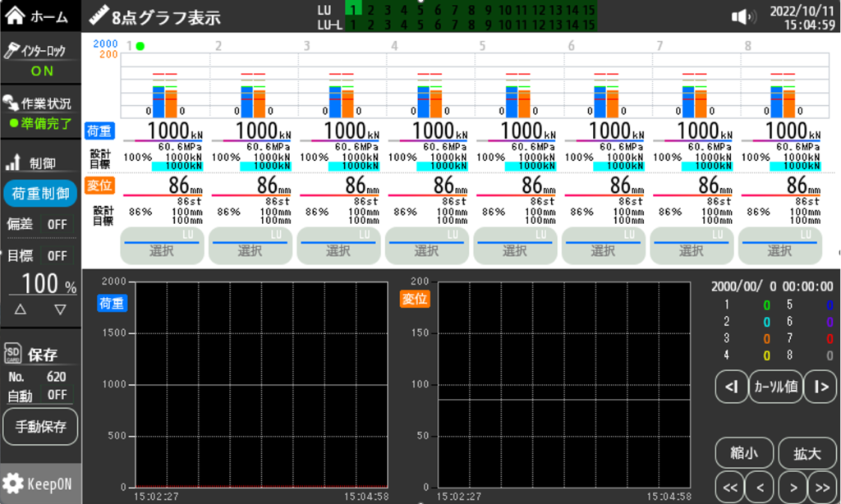Click channel 4 86mm displacement reading
Screen dimensions: 841x504
pyautogui.click(x=450, y=186)
